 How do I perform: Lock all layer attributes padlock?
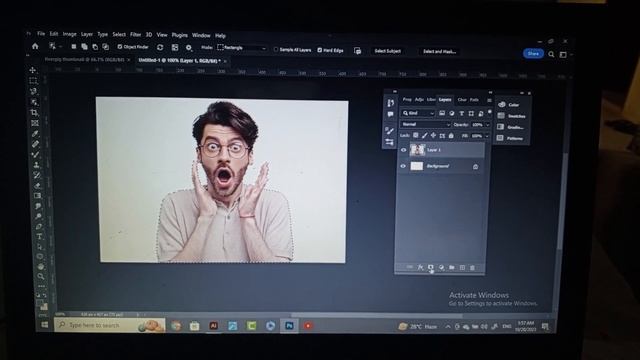(x=451, y=136)
